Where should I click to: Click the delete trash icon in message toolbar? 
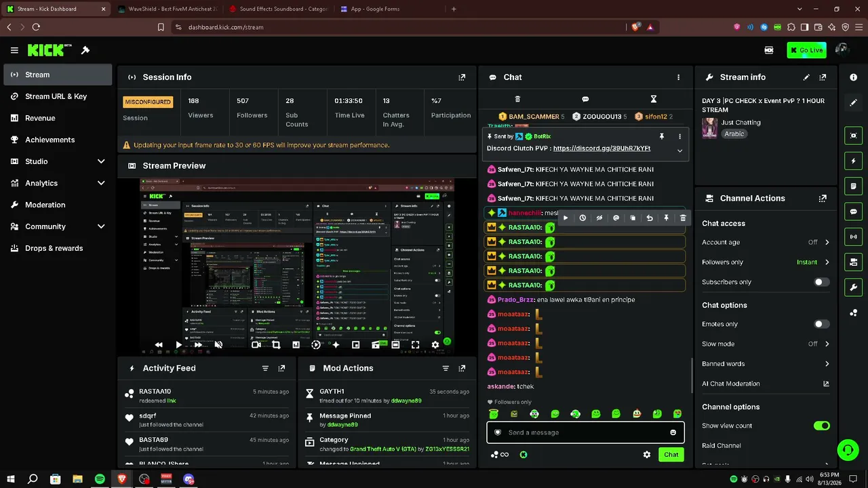click(x=683, y=218)
